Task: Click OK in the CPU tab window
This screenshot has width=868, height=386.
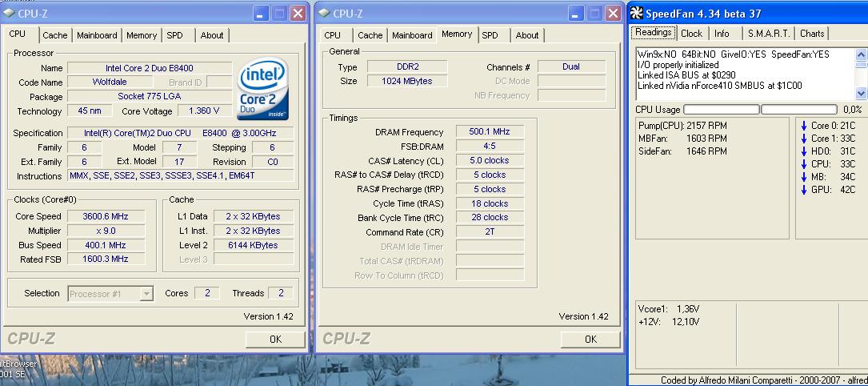Action: click(275, 340)
